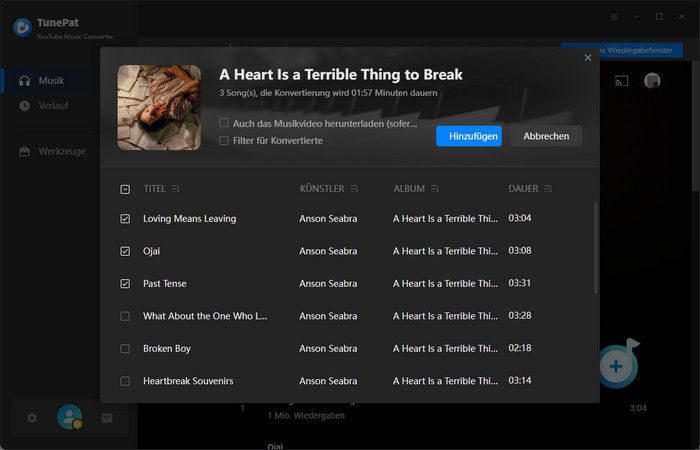This screenshot has height=450, width=700.
Task: Click the TunePat logo icon
Action: click(x=22, y=27)
